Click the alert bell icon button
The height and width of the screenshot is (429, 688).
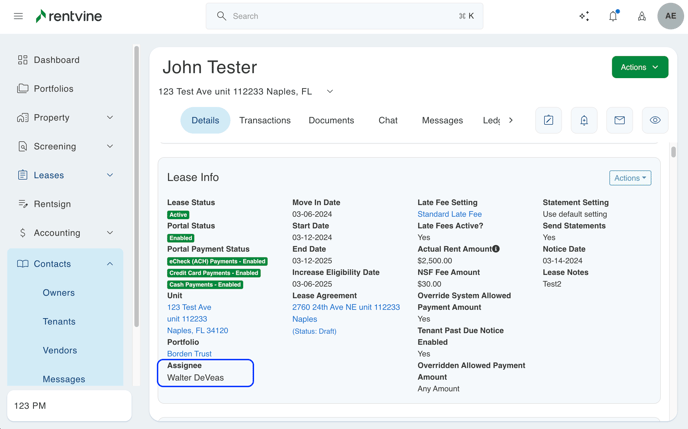[x=584, y=120]
